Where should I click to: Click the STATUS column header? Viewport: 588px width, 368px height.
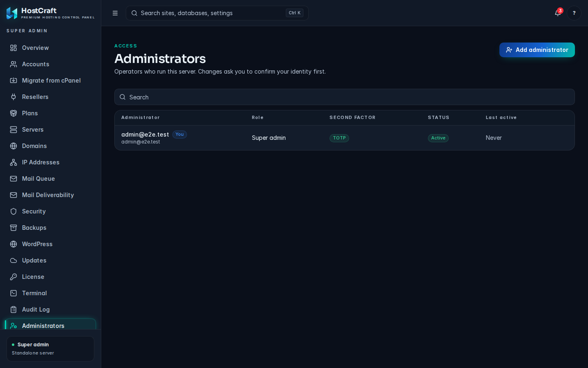click(439, 118)
